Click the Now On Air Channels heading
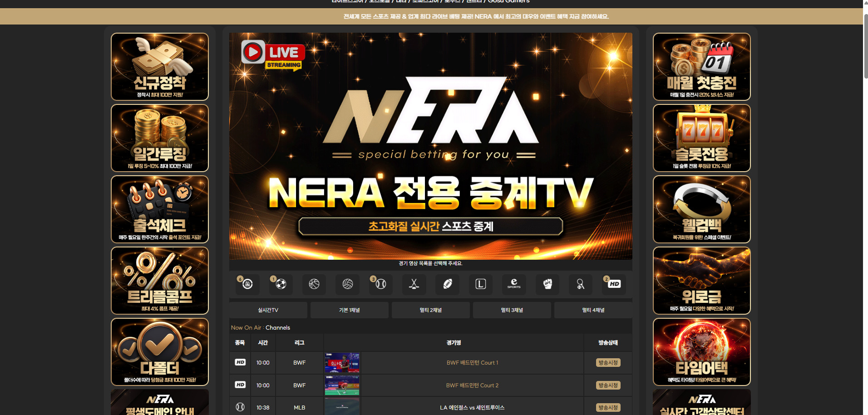This screenshot has width=868, height=415. coord(261,328)
